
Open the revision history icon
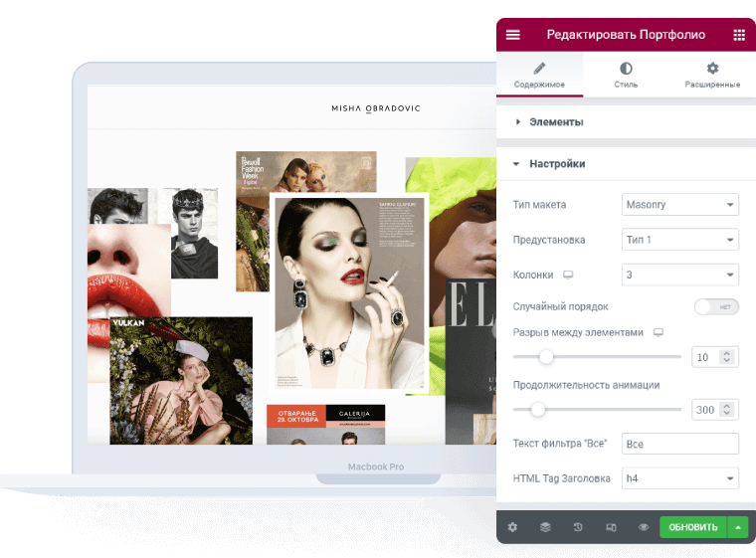coord(578,527)
